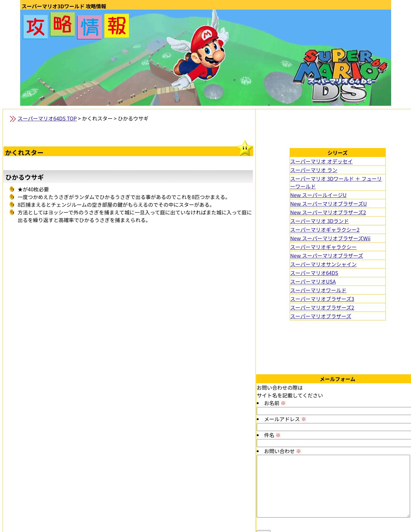Click the coin bullet beside ★が40枚必要
The height and width of the screenshot is (532, 411).
point(12,189)
